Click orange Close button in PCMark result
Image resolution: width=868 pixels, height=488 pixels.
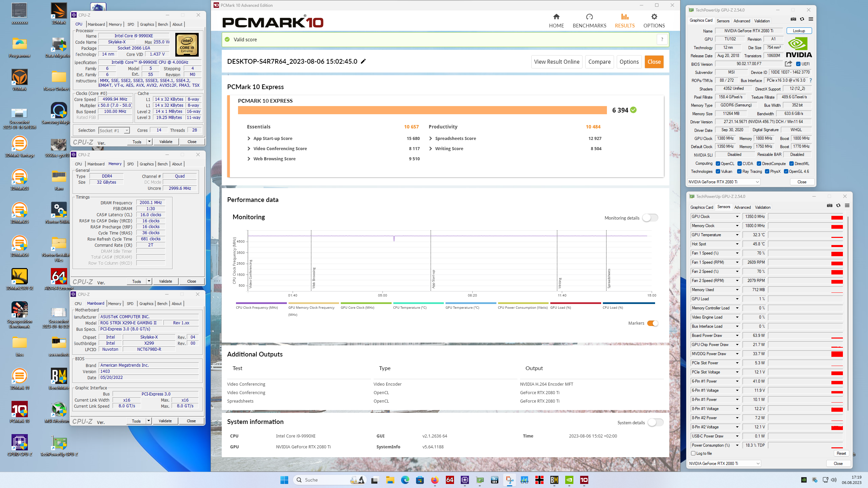pyautogui.click(x=654, y=62)
